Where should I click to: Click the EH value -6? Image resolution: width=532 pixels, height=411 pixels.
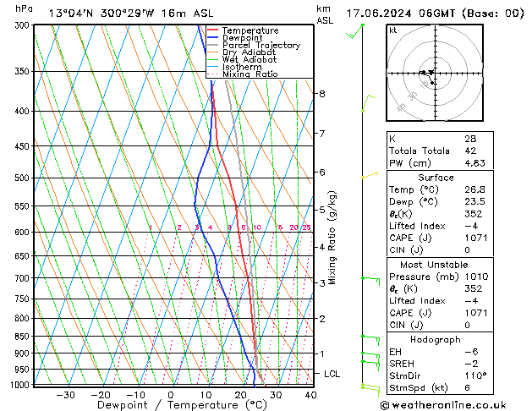click(471, 352)
